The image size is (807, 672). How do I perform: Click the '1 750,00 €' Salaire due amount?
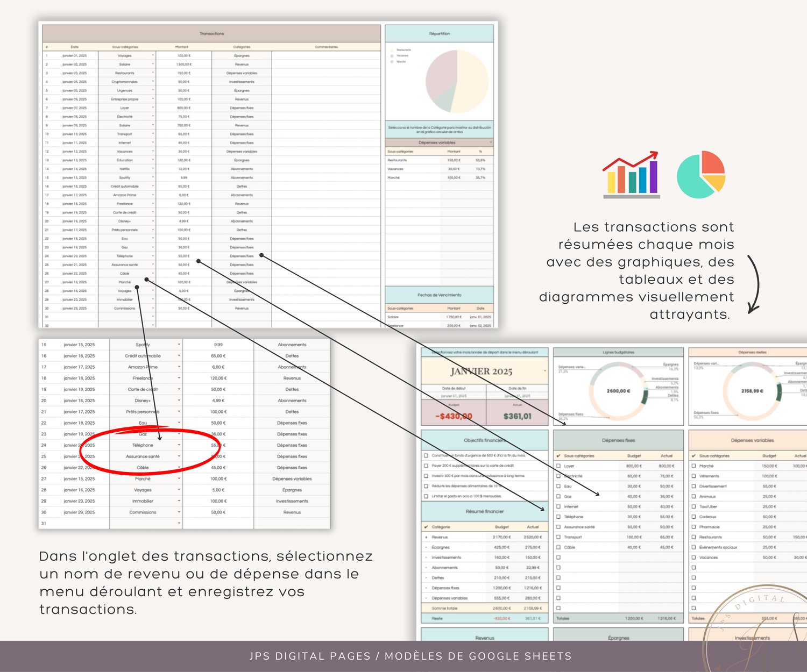[x=454, y=317]
